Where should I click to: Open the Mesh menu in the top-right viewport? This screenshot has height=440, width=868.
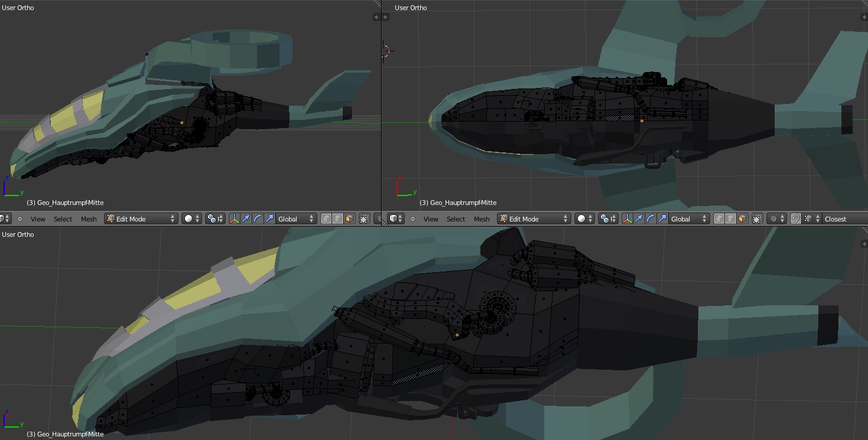tap(482, 219)
